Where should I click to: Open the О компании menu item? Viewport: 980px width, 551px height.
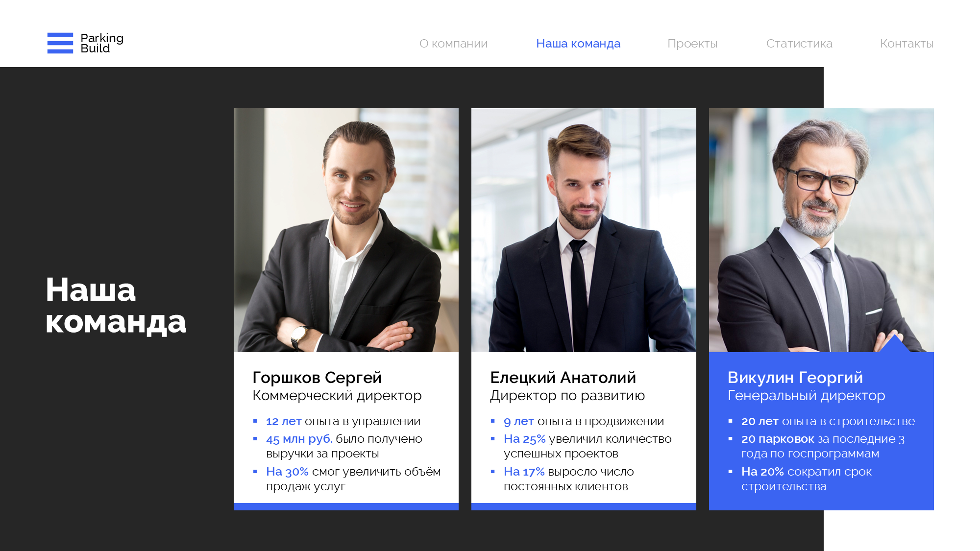453,44
